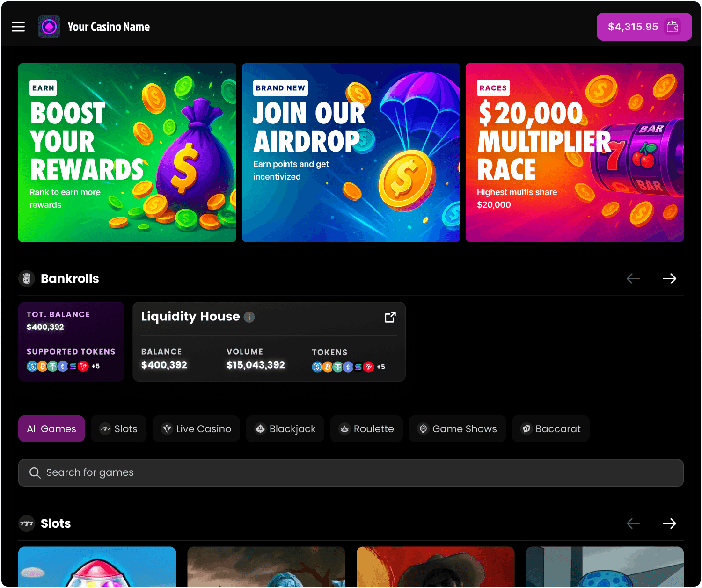Click the Ethereum icon in Liquidity House Tokens
This screenshot has height=588, width=702.
[x=348, y=367]
